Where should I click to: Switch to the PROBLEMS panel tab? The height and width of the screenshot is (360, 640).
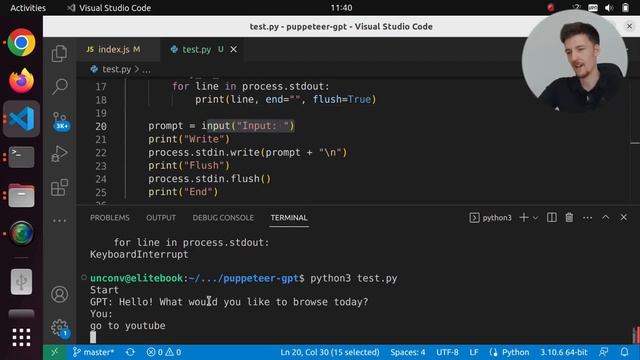tap(110, 218)
